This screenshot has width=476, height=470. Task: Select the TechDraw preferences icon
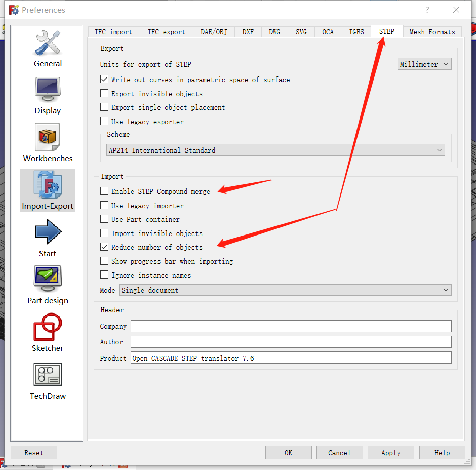tap(48, 375)
